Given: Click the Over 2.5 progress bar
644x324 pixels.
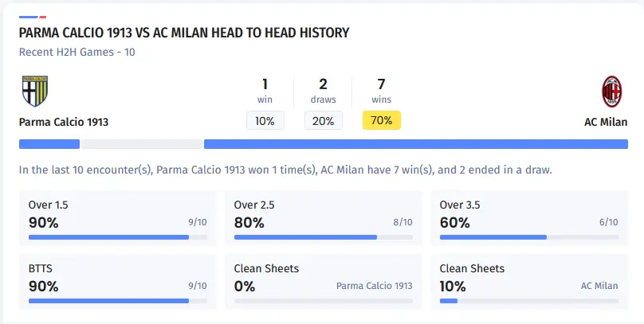Looking at the screenshot, I should click(323, 237).
